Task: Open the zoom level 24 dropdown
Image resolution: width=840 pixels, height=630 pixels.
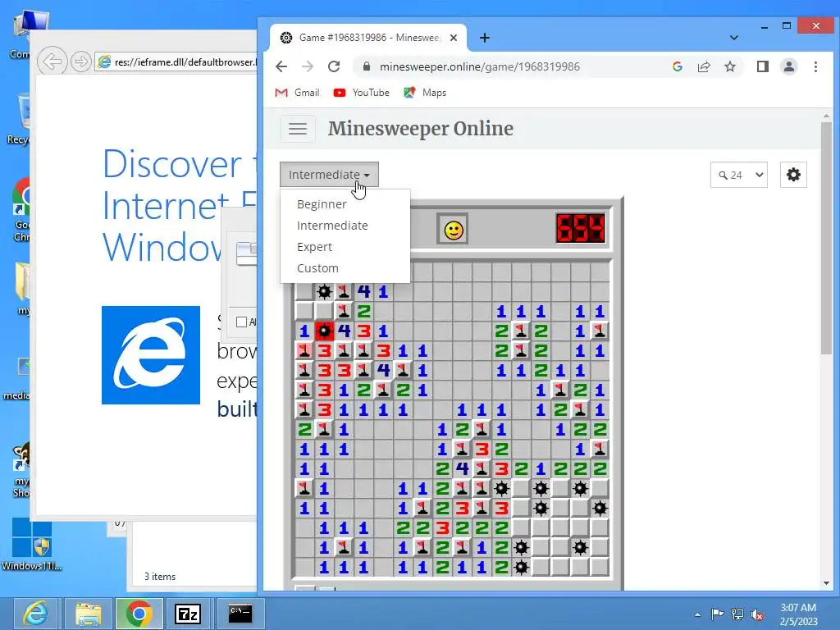Action: point(739,175)
